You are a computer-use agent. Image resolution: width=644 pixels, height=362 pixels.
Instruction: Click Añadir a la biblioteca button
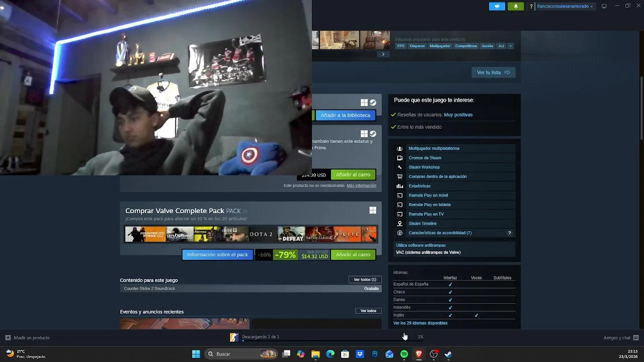346,115
